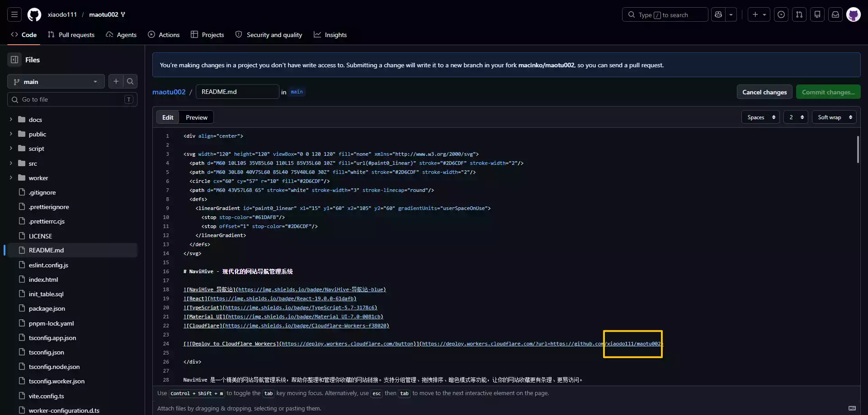Screen dimensions: 868x415
Task: Open the Create new plus menu
Action: (759, 14)
